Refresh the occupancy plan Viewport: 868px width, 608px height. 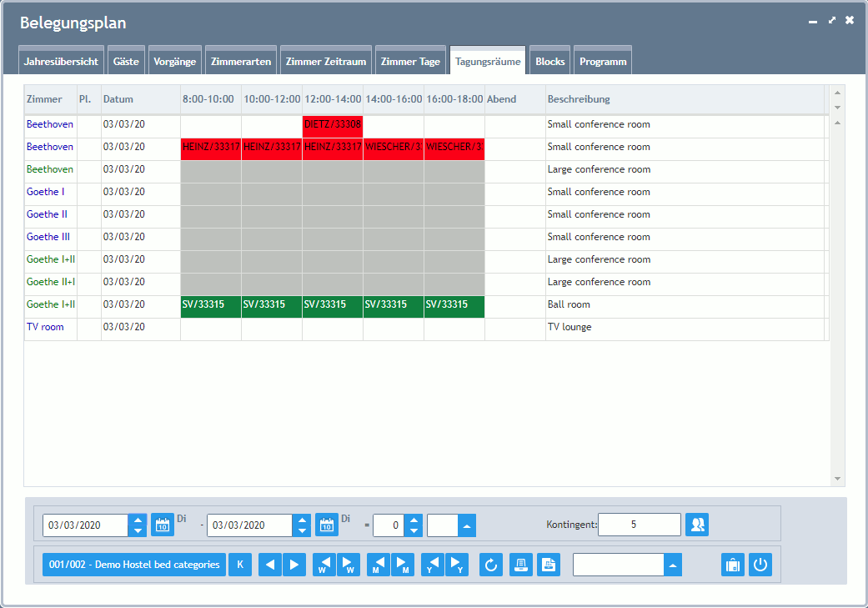tap(491, 565)
